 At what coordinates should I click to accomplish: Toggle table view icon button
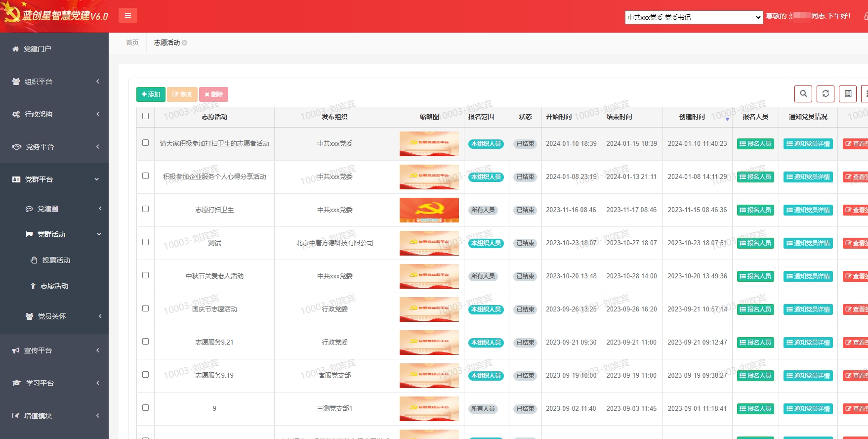[x=848, y=93]
